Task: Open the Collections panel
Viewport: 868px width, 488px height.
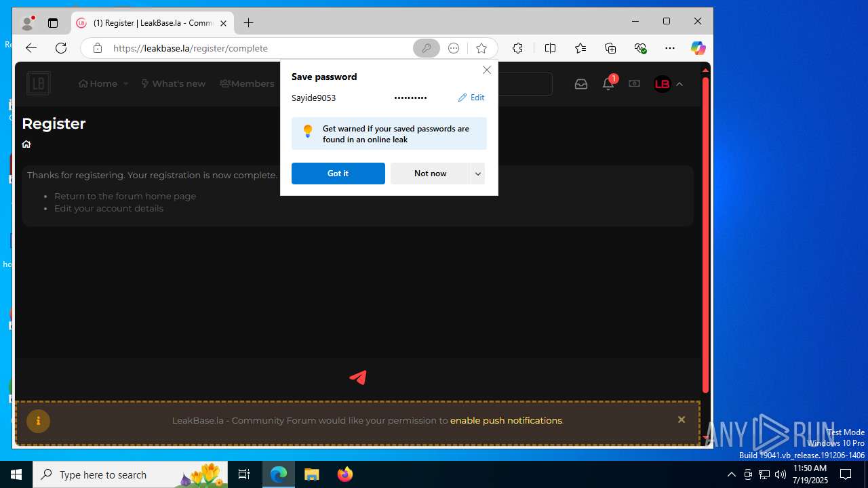Action: click(x=610, y=48)
